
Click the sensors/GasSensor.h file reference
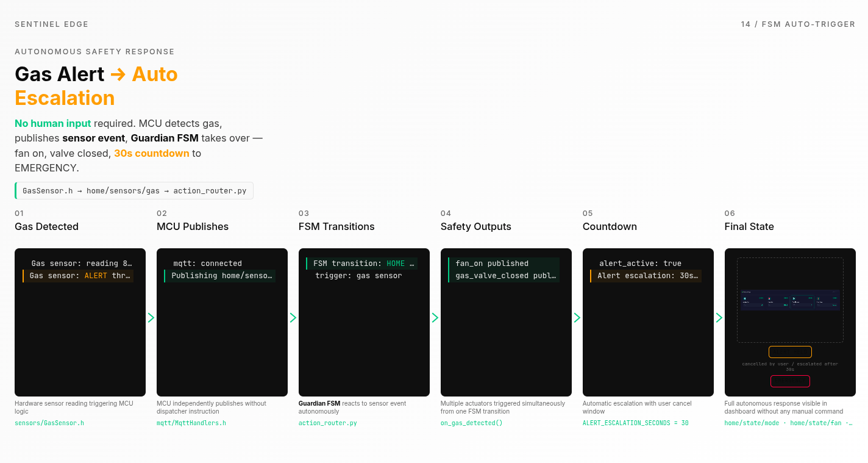[49, 423]
